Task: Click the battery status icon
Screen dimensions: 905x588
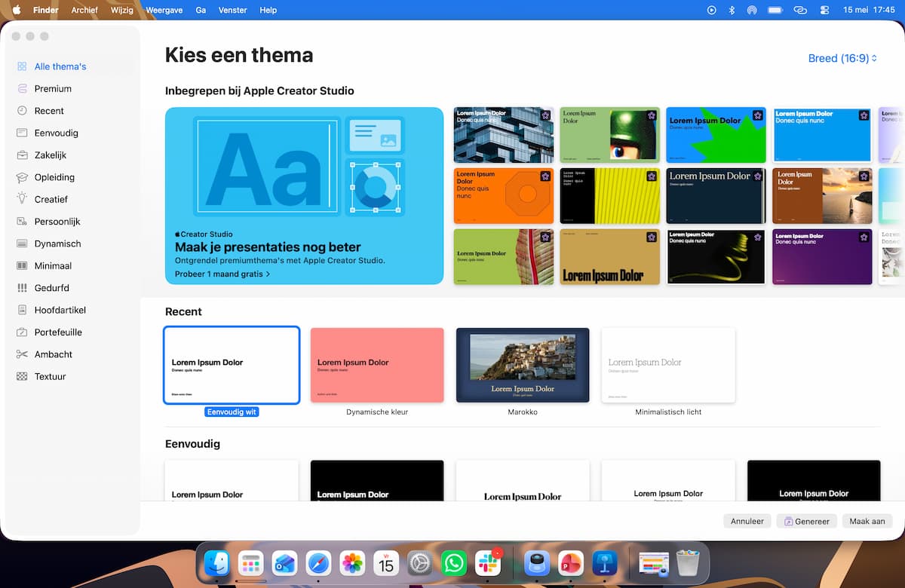Action: 775,10
